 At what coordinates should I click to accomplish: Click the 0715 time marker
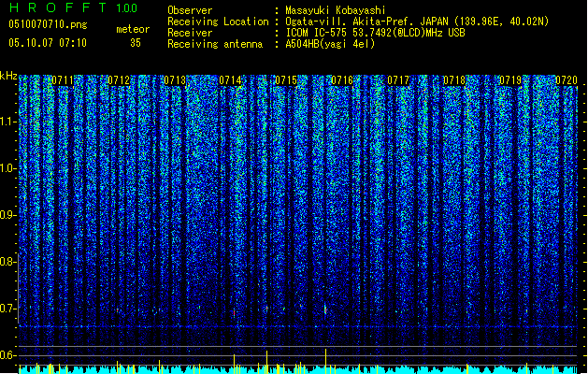(286, 80)
